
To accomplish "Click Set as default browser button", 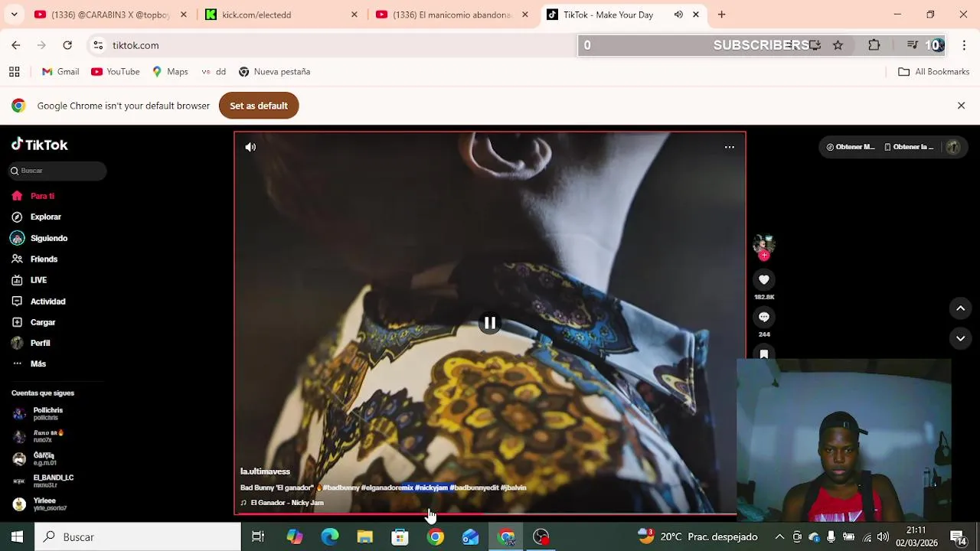I will click(259, 106).
